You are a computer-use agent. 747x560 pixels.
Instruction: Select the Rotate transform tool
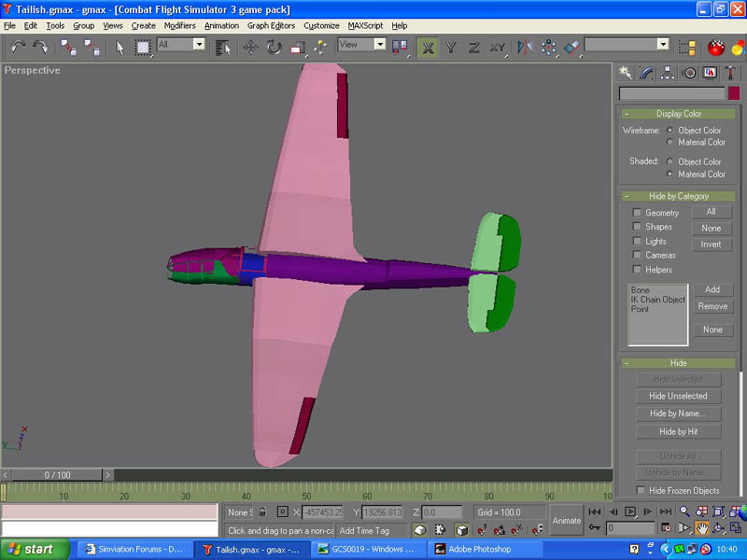tap(274, 47)
